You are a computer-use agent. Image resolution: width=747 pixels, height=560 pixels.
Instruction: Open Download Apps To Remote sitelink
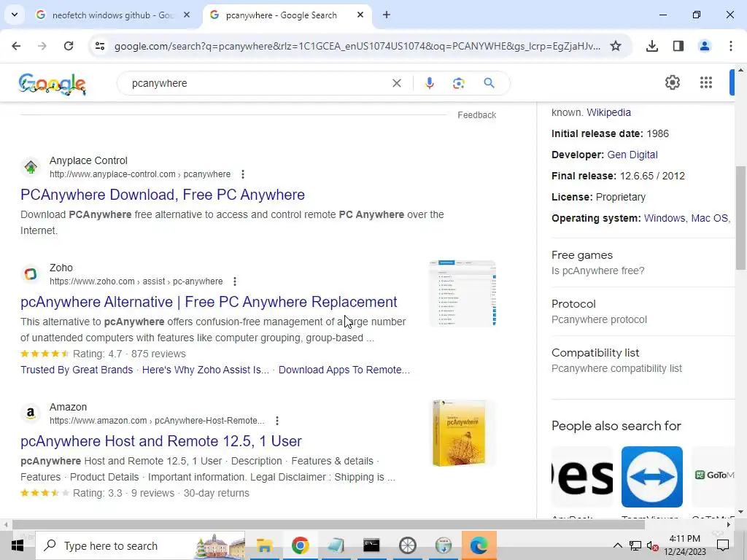point(344,370)
